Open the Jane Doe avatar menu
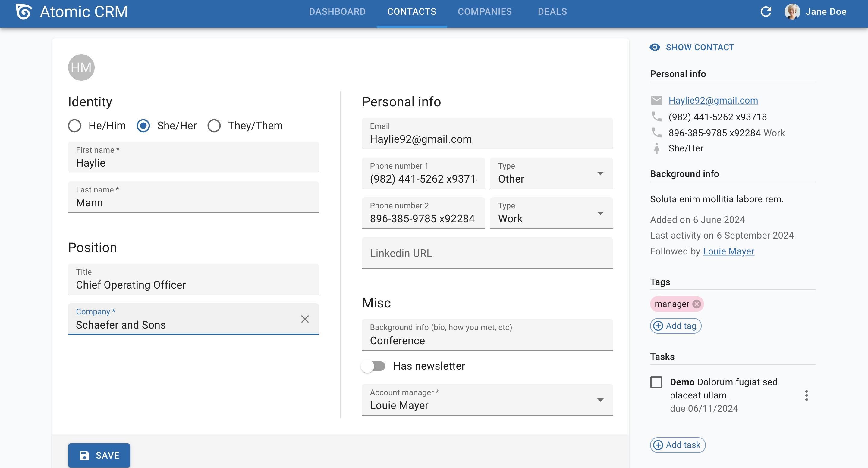Screen dimensions: 868x468 tap(792, 12)
